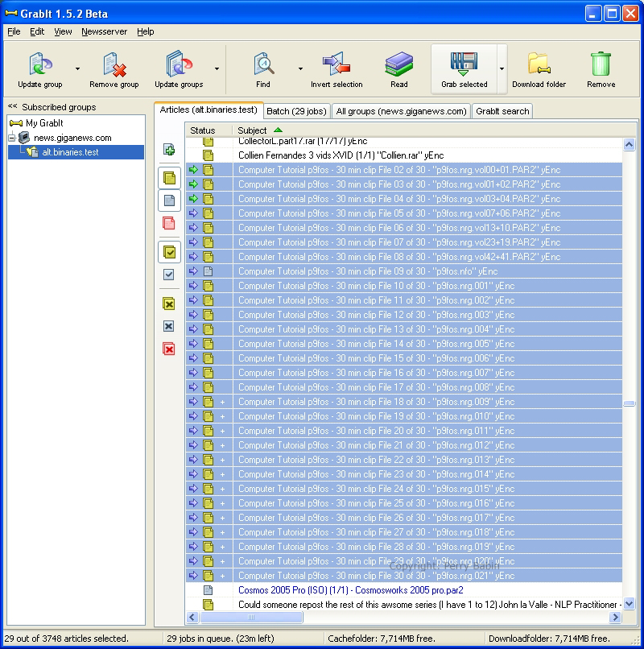The width and height of the screenshot is (644, 649).
Task: Toggle the yellow pages filter button
Action: pos(169,178)
